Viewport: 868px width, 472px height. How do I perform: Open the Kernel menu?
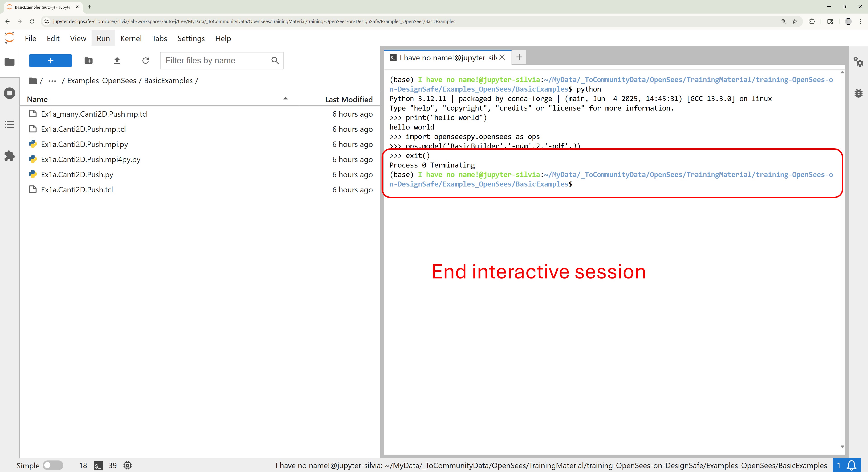pyautogui.click(x=131, y=38)
